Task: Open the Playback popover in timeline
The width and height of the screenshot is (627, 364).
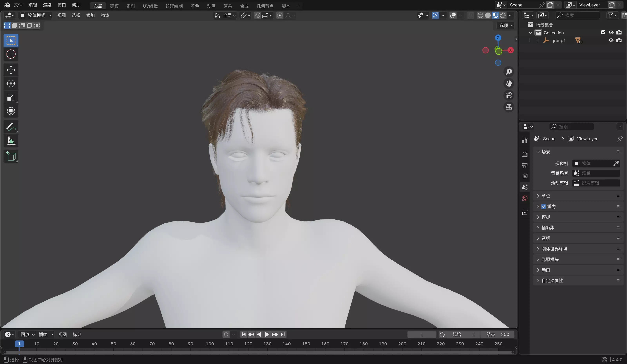Action: click(27, 334)
